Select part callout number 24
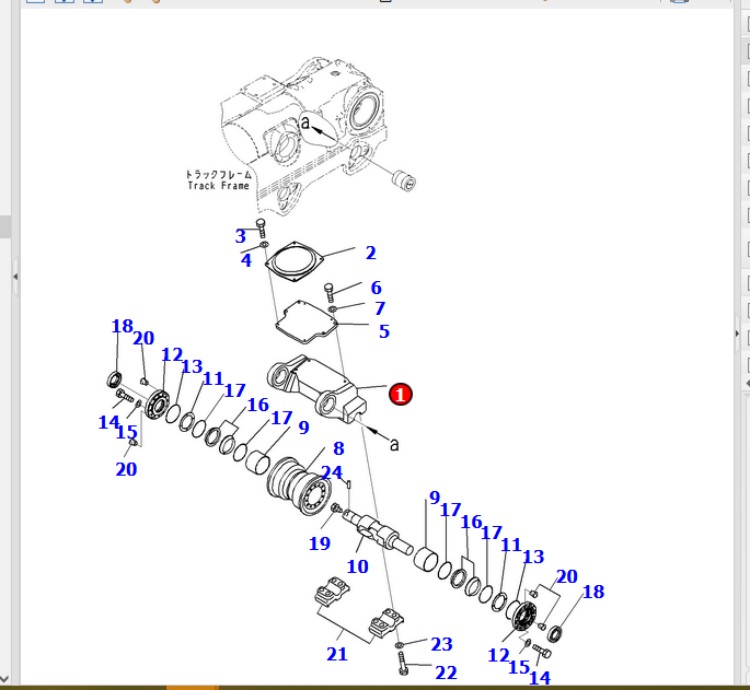Image resolution: width=750 pixels, height=690 pixels. pyautogui.click(x=331, y=472)
